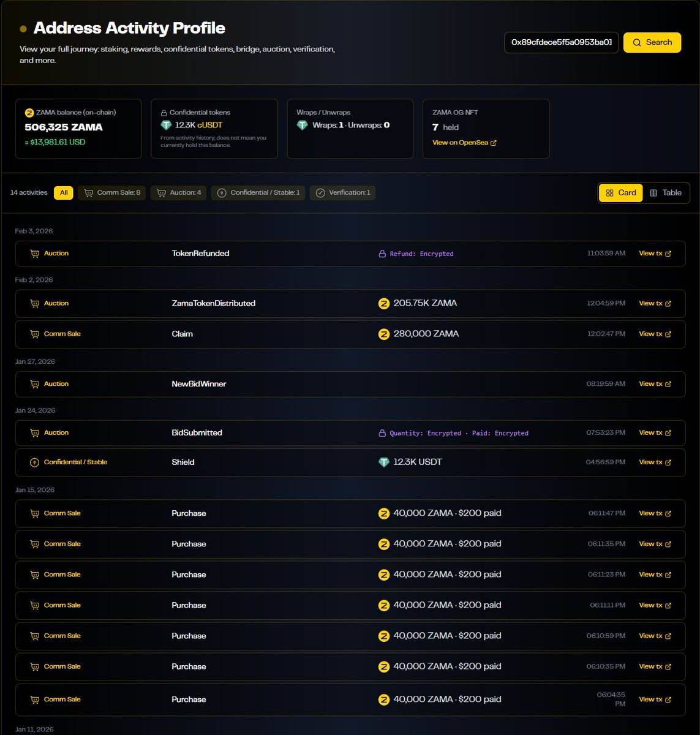View tx for TokenRefunded row
The height and width of the screenshot is (735, 700).
655,254
